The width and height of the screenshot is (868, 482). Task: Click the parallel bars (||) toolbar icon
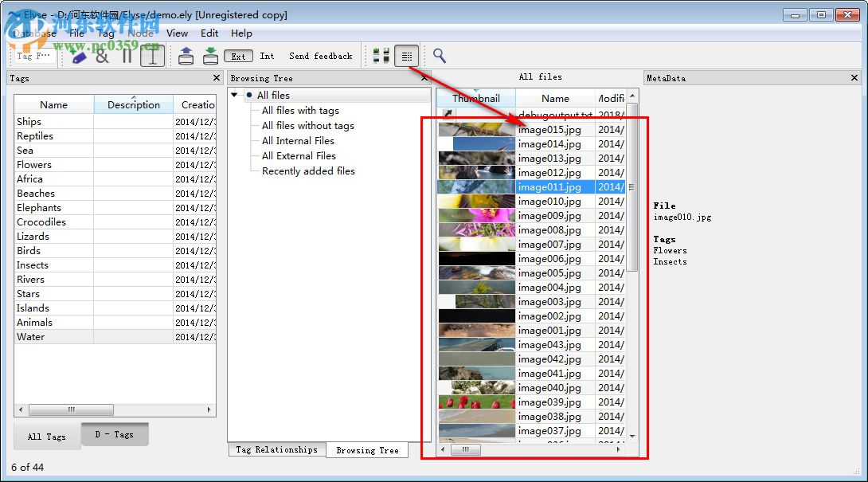pos(127,56)
